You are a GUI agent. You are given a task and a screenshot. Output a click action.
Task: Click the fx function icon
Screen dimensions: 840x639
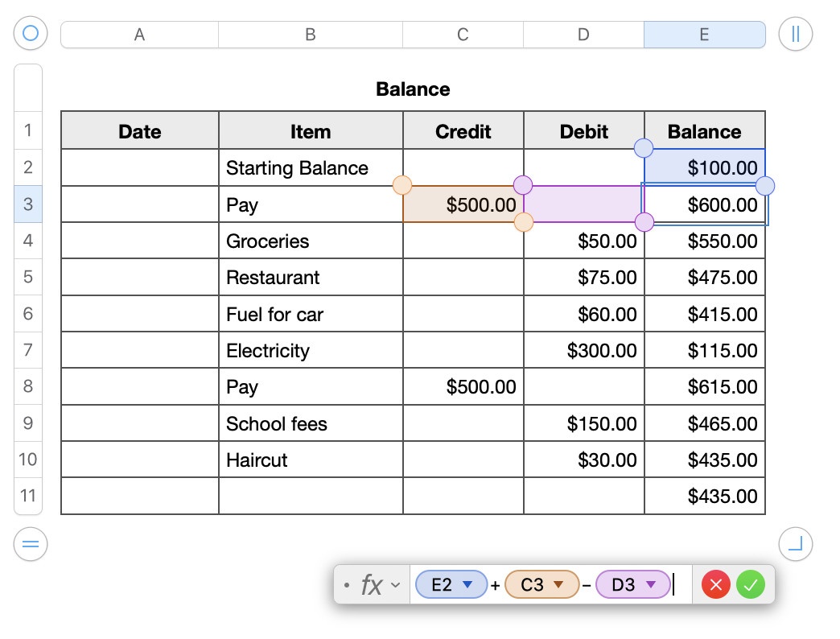click(x=371, y=585)
